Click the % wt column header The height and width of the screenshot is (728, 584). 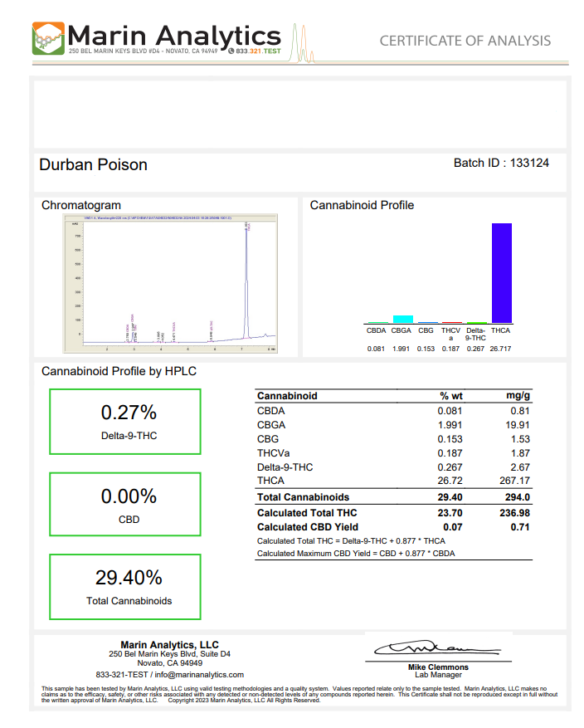451,396
